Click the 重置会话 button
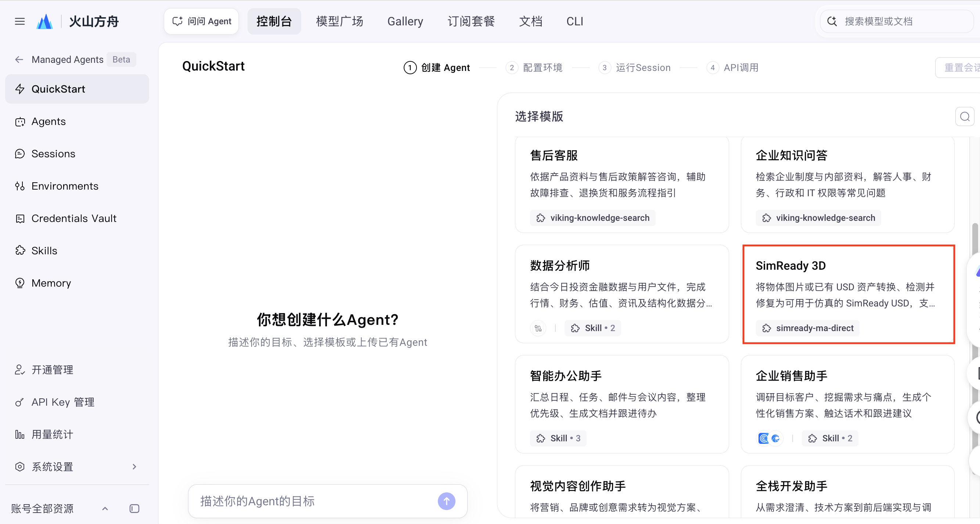Screen dimensions: 980x524 tap(958, 68)
